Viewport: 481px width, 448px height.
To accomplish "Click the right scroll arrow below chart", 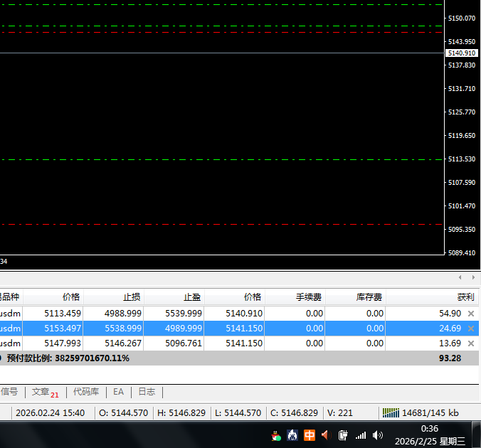I will [472, 277].
